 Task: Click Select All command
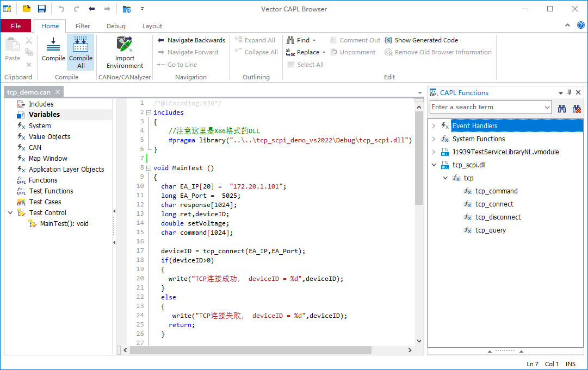tap(306, 65)
